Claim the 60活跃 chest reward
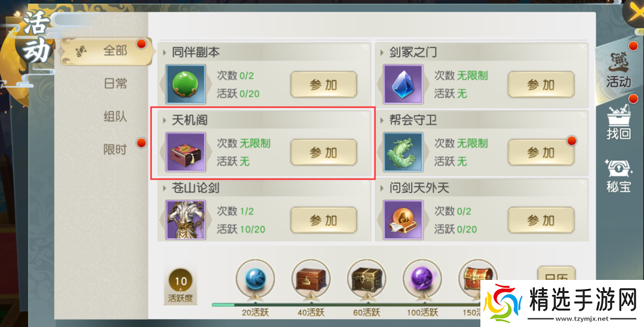 [x=367, y=279]
